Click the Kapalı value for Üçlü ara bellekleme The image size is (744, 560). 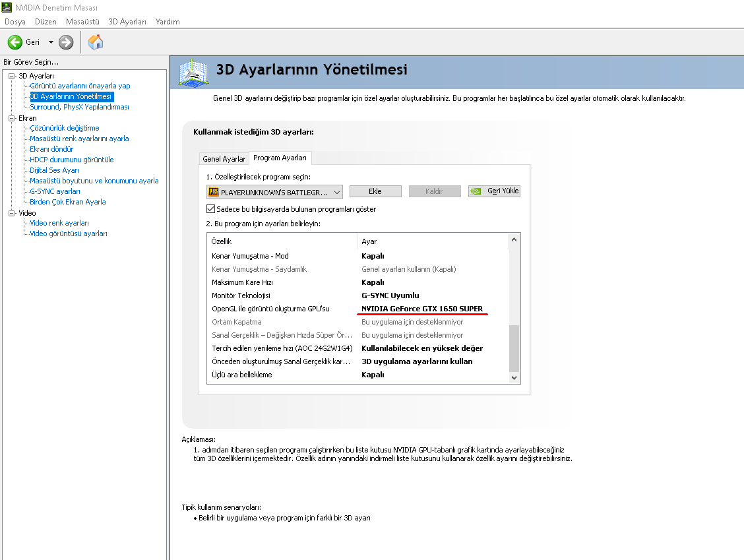[x=373, y=375]
